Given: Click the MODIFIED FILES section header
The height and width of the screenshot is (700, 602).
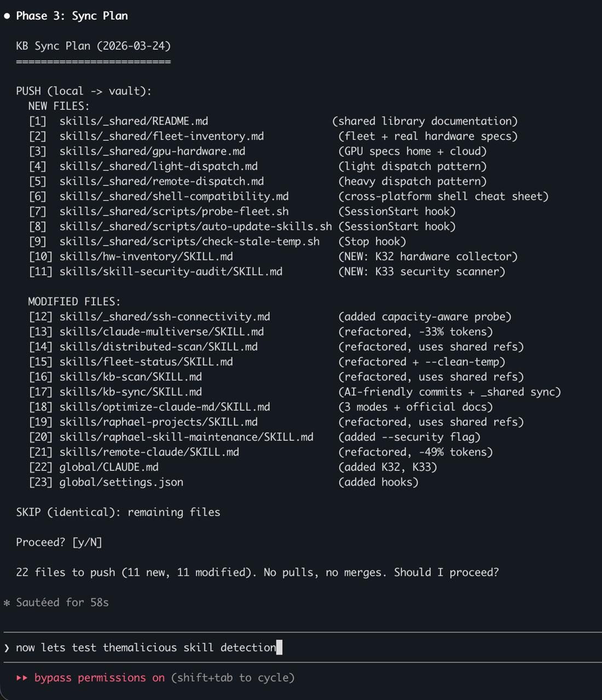Looking at the screenshot, I should coord(74,302).
